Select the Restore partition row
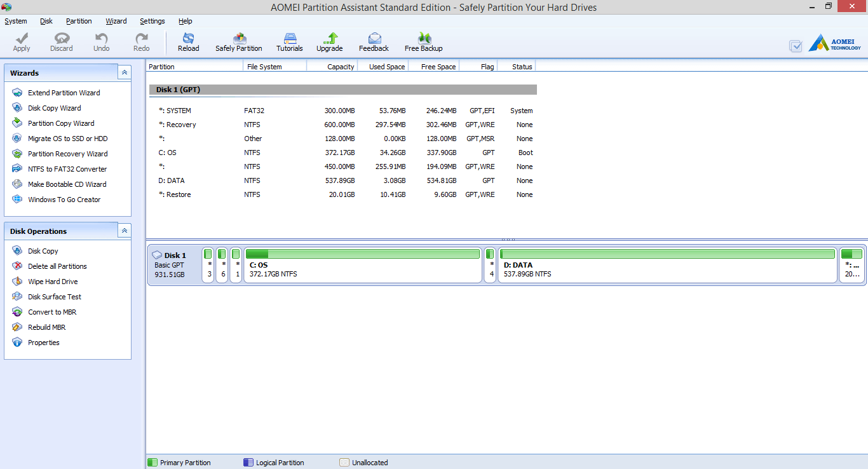The height and width of the screenshot is (469, 868). pyautogui.click(x=343, y=194)
